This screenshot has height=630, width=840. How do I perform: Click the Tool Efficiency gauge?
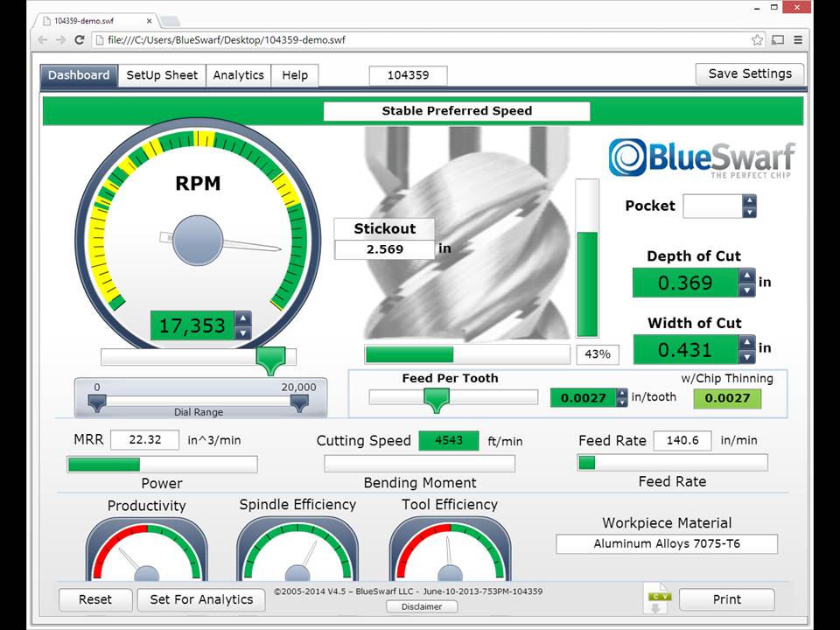pyautogui.click(x=450, y=549)
